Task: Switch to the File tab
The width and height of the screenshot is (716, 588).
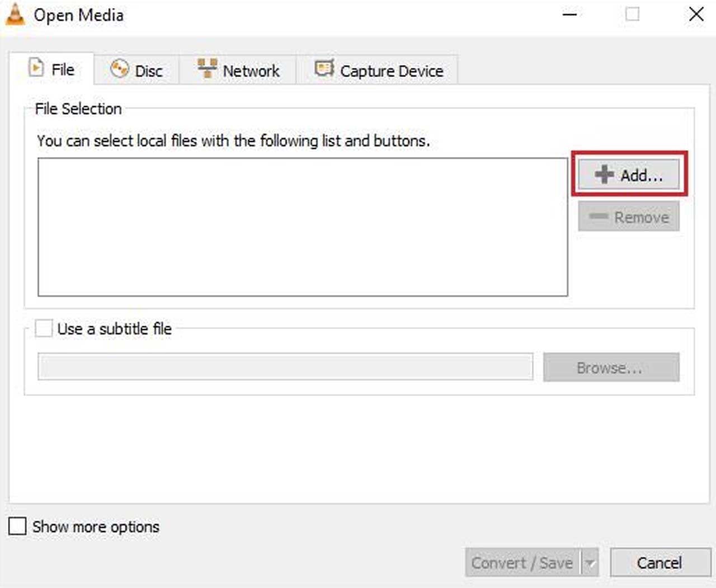Action: coord(52,69)
